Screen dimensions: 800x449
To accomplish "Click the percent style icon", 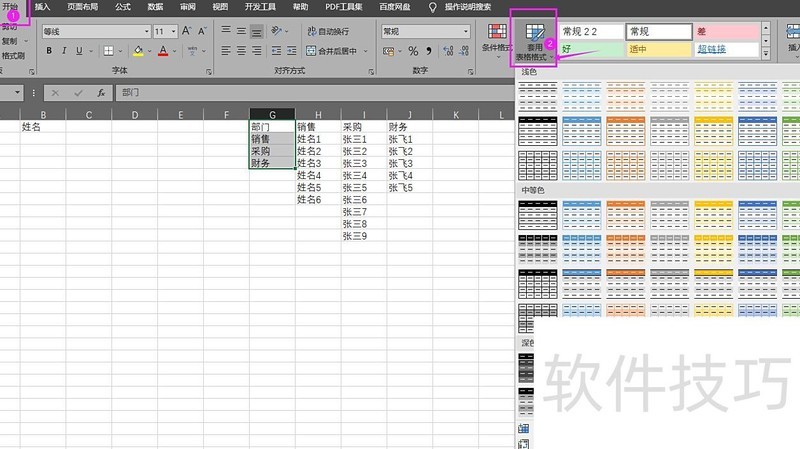I will pyautogui.click(x=413, y=51).
